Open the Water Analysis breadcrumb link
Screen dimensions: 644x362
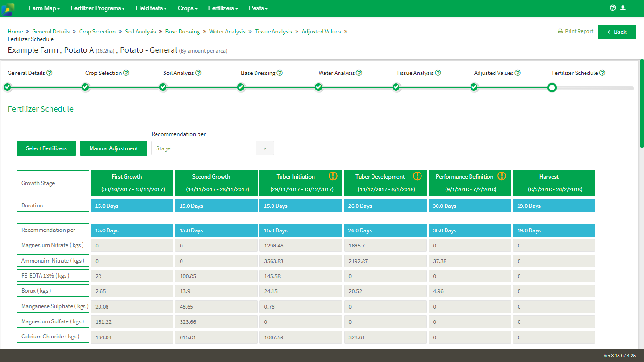227,32
